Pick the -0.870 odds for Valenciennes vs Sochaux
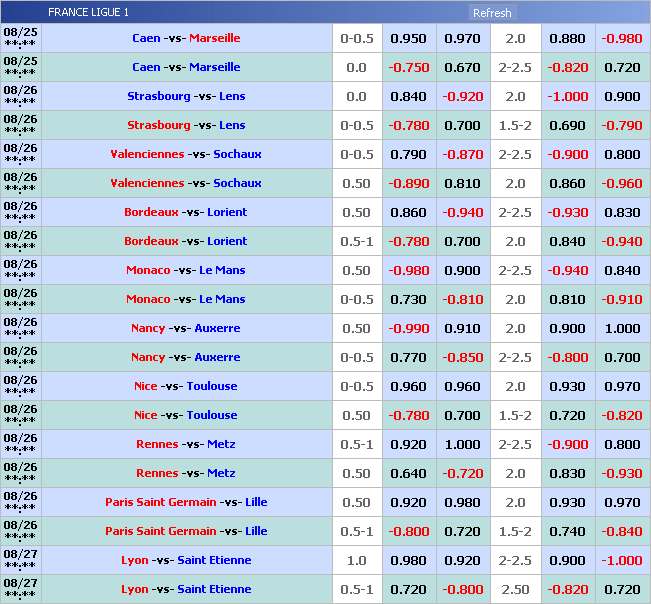The width and height of the screenshot is (651, 604). (x=462, y=155)
